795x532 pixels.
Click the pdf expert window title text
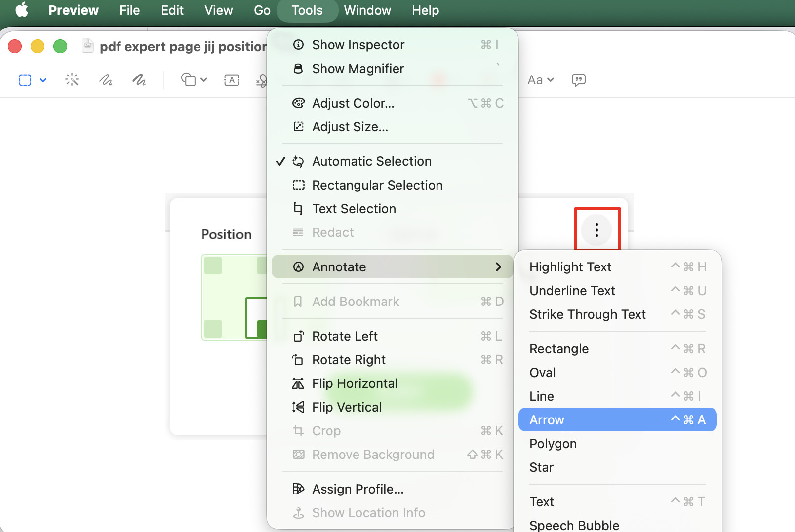(183, 46)
